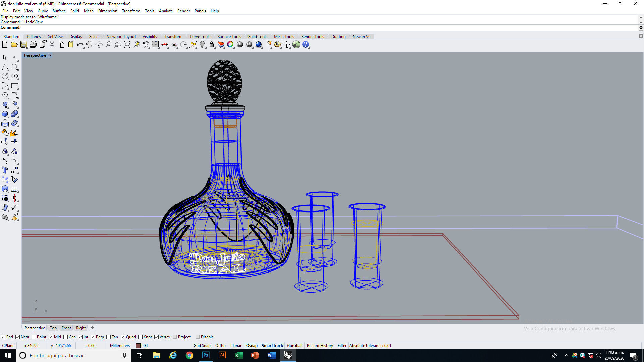The height and width of the screenshot is (362, 644).
Task: Click the checkmark Check objects icon
Action: pyautogui.click(x=14, y=208)
